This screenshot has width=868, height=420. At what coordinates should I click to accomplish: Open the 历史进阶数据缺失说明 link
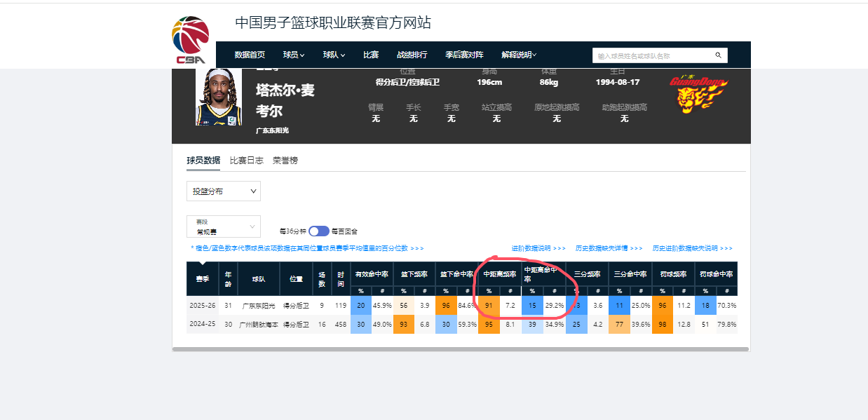[x=693, y=248]
